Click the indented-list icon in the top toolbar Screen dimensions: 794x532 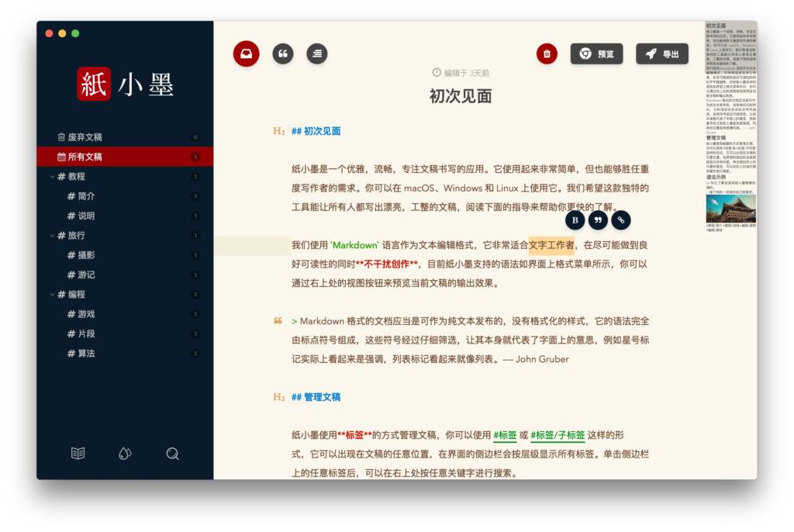tap(316, 54)
